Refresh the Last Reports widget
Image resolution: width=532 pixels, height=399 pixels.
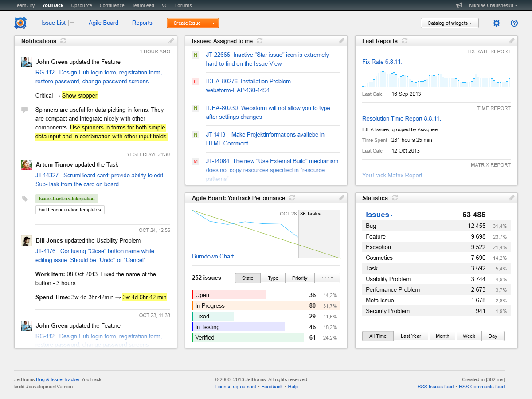[404, 41]
